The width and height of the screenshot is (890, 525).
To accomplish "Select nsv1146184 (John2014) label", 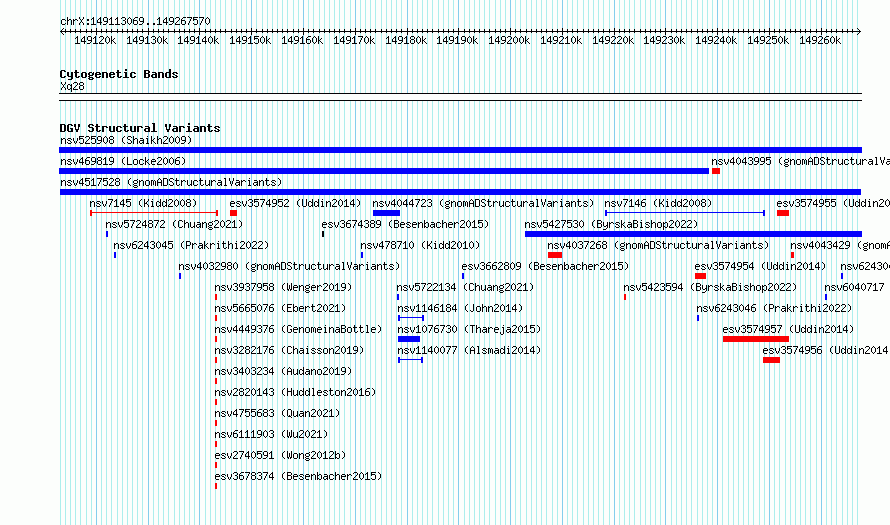I will click(x=460, y=308).
